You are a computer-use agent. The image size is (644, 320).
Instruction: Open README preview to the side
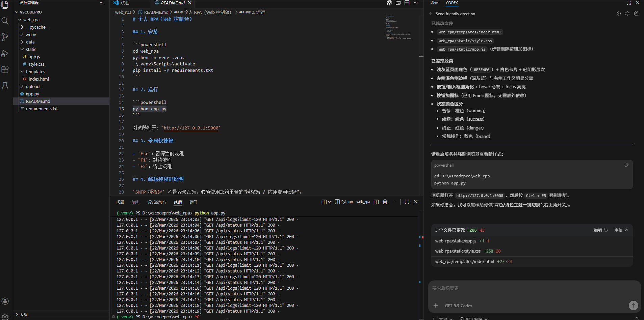[x=398, y=3]
